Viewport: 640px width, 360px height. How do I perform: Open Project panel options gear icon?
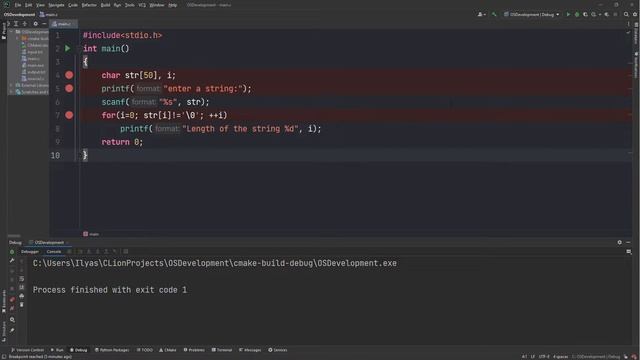(36, 24)
